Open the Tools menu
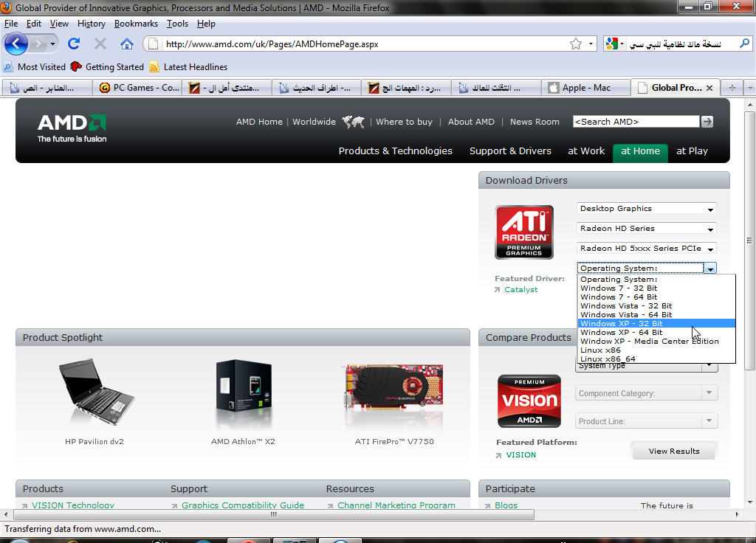 point(177,24)
